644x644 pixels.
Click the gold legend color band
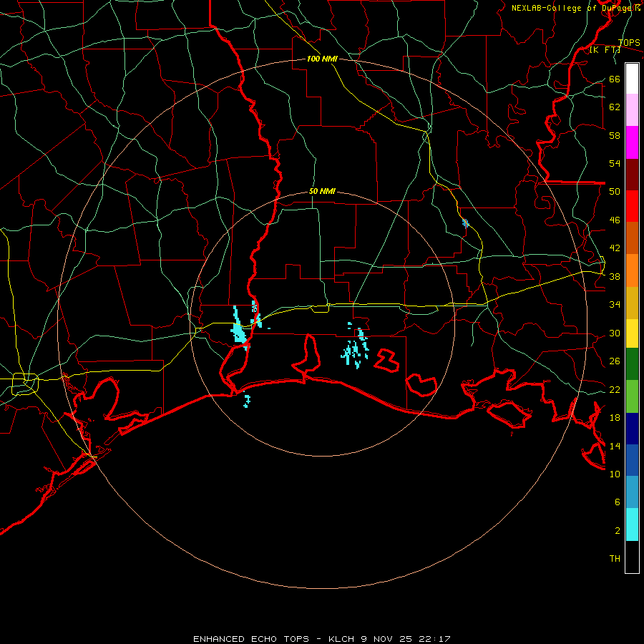[632, 303]
